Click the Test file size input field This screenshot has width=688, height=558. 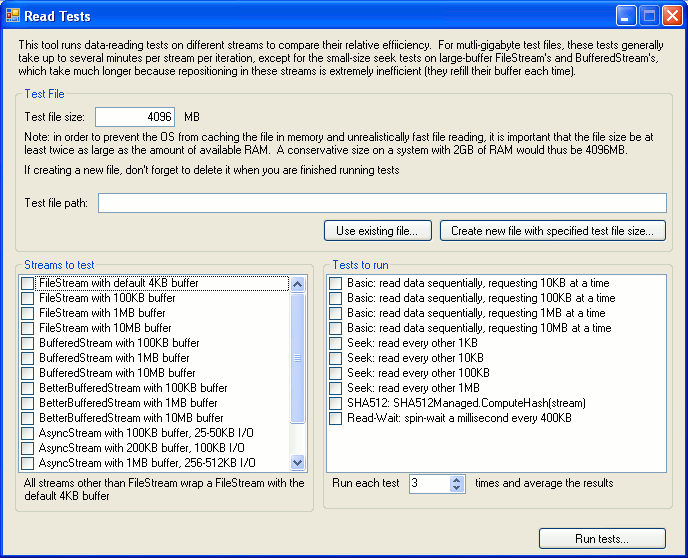134,117
